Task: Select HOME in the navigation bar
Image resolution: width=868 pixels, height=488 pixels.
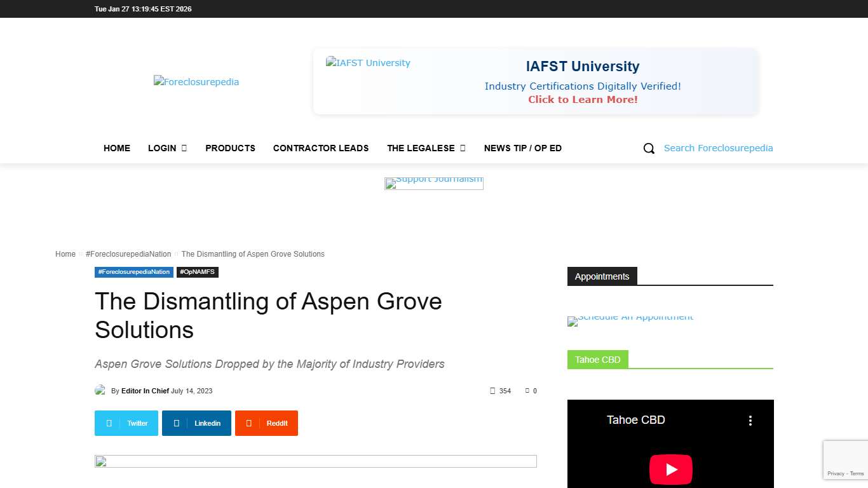Action: pyautogui.click(x=117, y=148)
